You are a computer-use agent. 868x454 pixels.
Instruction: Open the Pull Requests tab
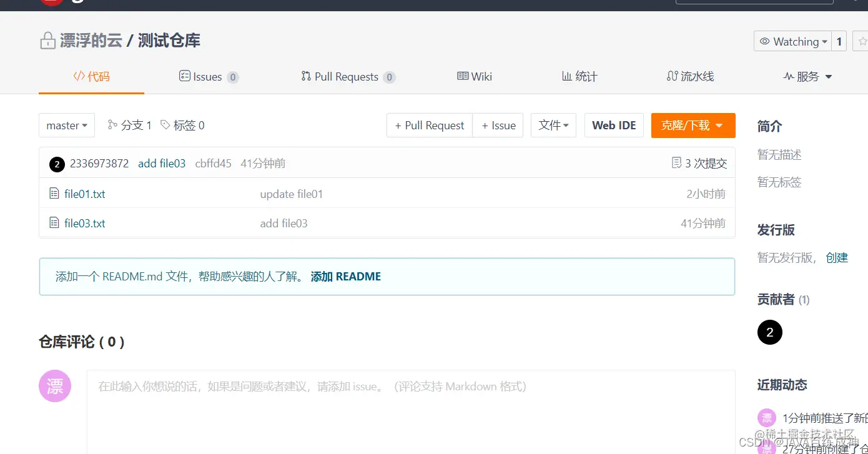348,77
